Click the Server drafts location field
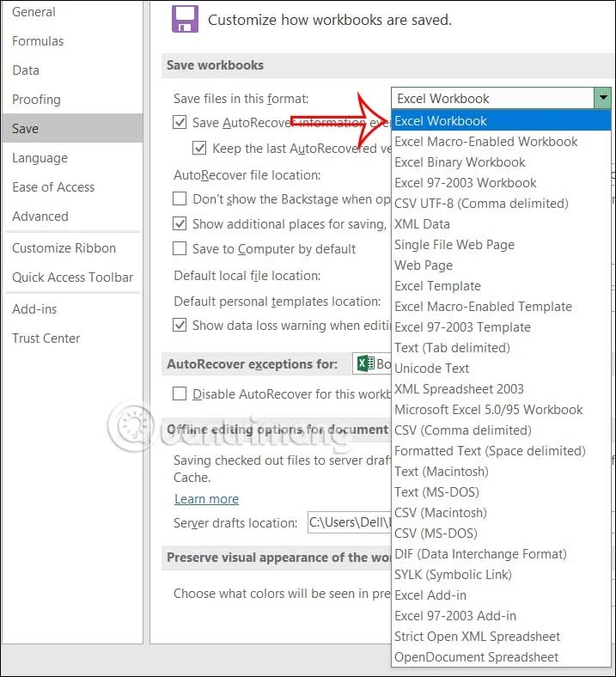The width and height of the screenshot is (616, 677). [349, 522]
